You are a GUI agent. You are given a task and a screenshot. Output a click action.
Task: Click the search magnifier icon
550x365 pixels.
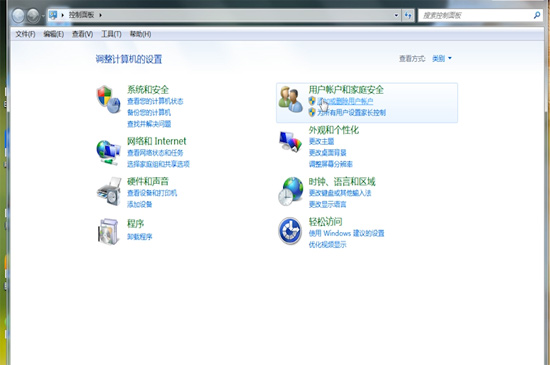(537, 15)
